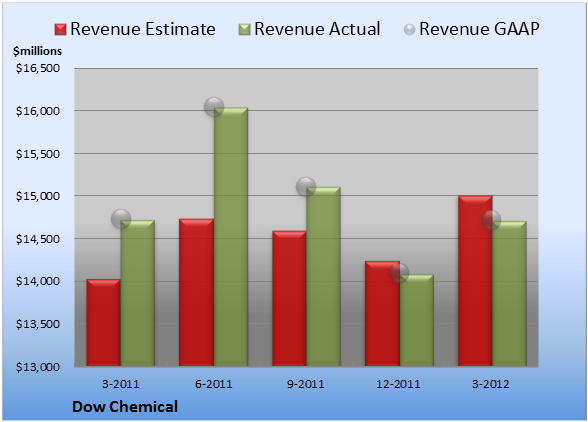Click the $15,000 axis label
The height and width of the screenshot is (422, 588).
pyautogui.click(x=38, y=196)
